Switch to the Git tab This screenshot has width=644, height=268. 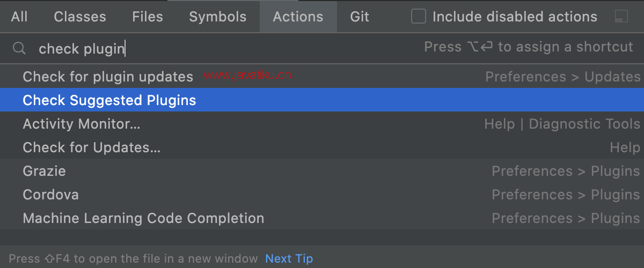360,17
